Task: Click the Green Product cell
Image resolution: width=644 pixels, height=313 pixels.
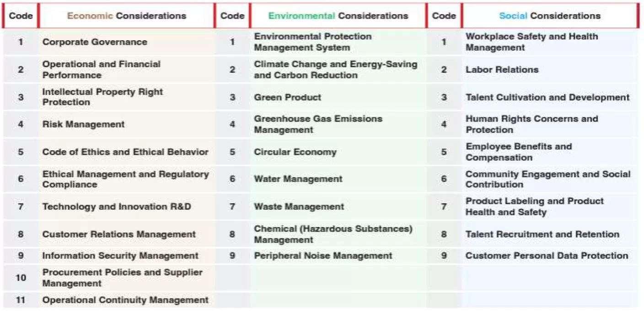Action: [x=288, y=97]
